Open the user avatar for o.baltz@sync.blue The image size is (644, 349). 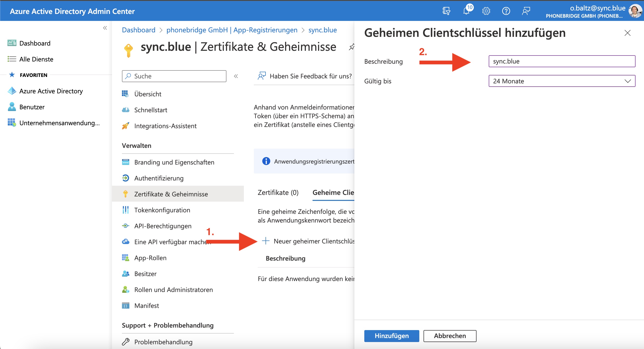[636, 11]
